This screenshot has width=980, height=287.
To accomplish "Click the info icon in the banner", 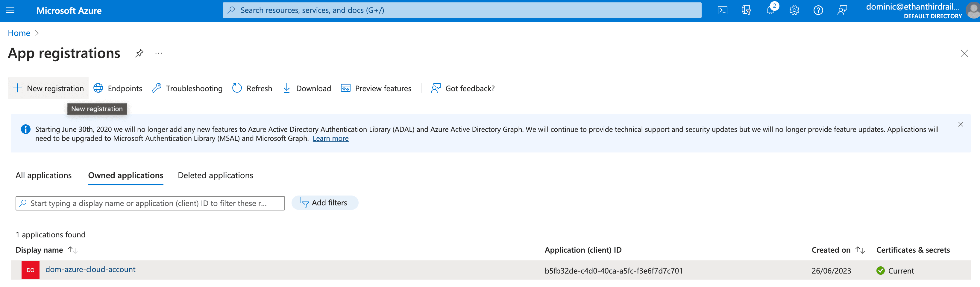I will (x=25, y=129).
